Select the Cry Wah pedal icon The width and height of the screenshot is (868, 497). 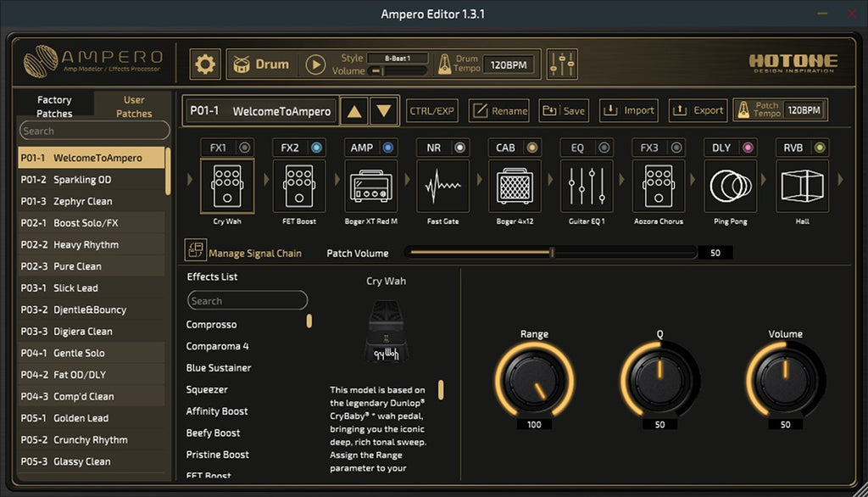click(227, 187)
